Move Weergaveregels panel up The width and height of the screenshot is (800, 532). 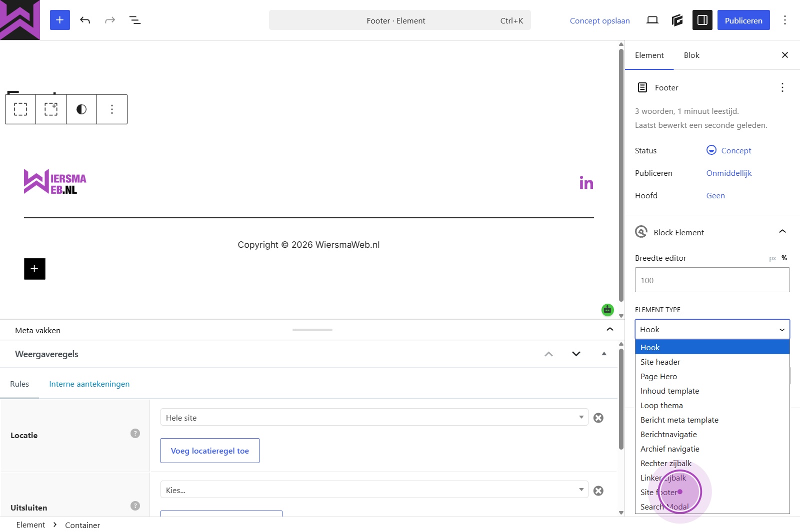tap(548, 354)
